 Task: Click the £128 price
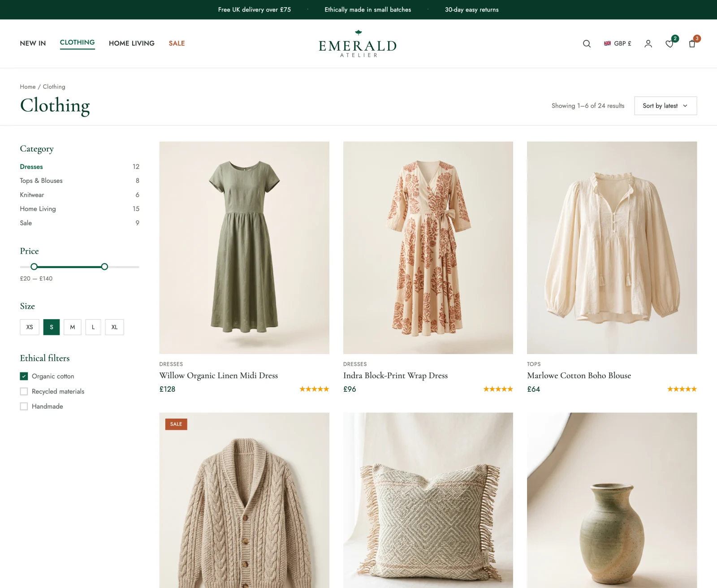tap(167, 389)
